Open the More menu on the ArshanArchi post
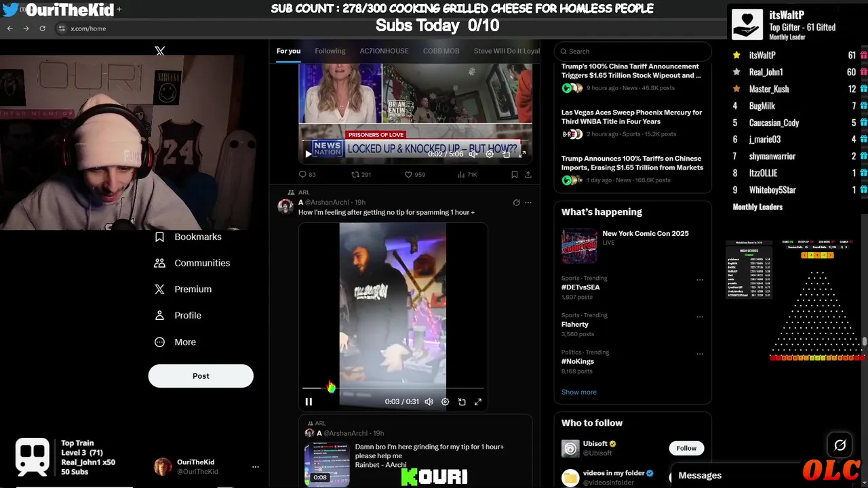This screenshot has height=488, width=868. tap(528, 203)
